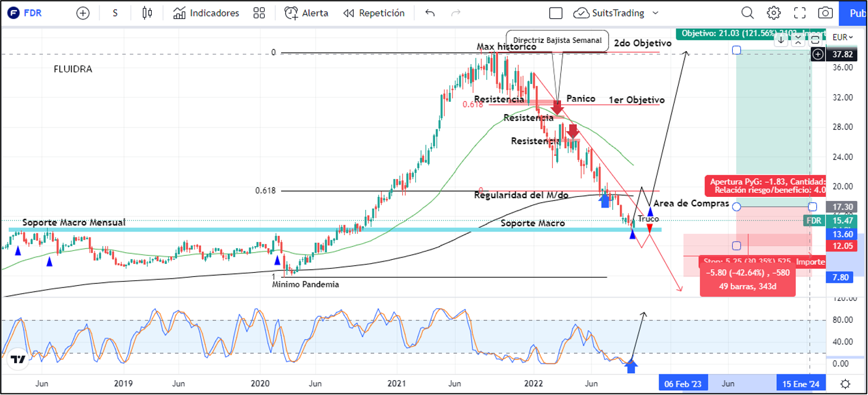The height and width of the screenshot is (395, 868).
Task: Toggle the layout selection square icon
Action: pos(556,13)
